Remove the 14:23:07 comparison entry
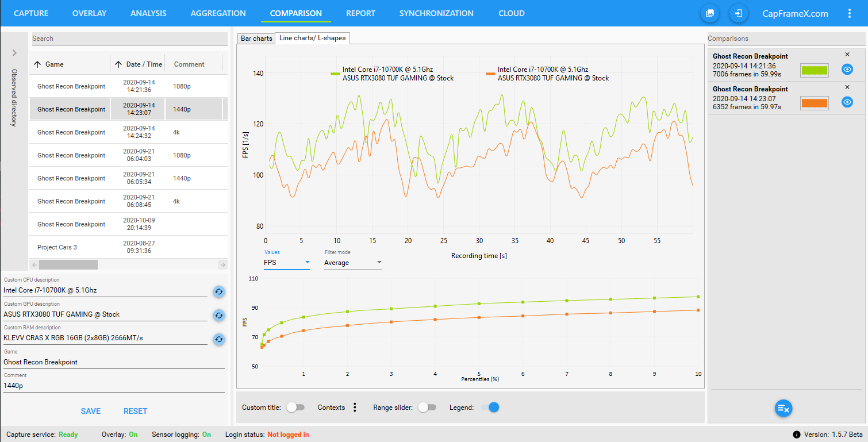This screenshot has height=442, width=868. pos(847,87)
